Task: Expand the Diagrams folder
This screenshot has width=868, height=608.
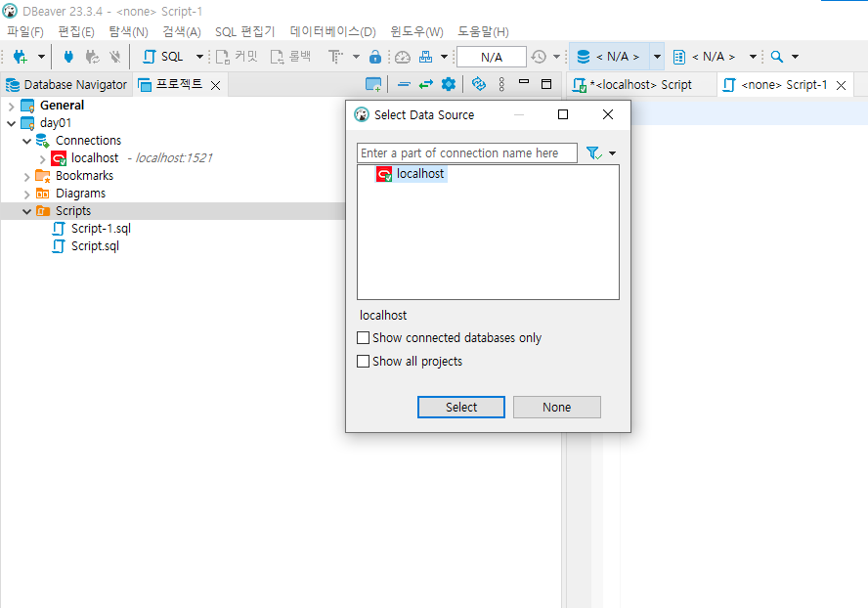Action: tap(26, 195)
